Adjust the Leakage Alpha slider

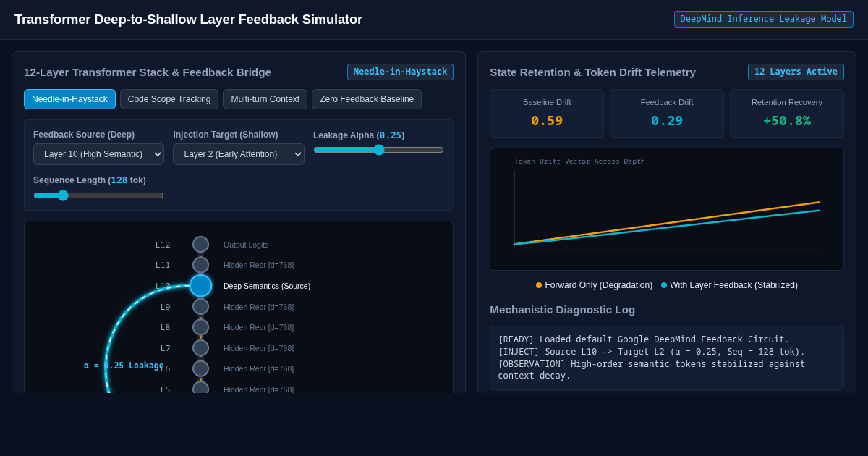pyautogui.click(x=378, y=150)
